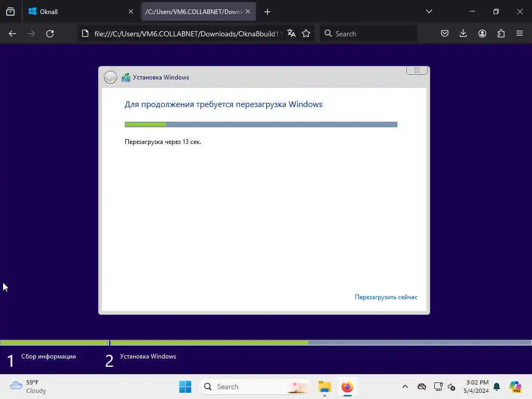This screenshot has width=532, height=399.
Task: Open the Firefox account menu
Action: click(482, 34)
